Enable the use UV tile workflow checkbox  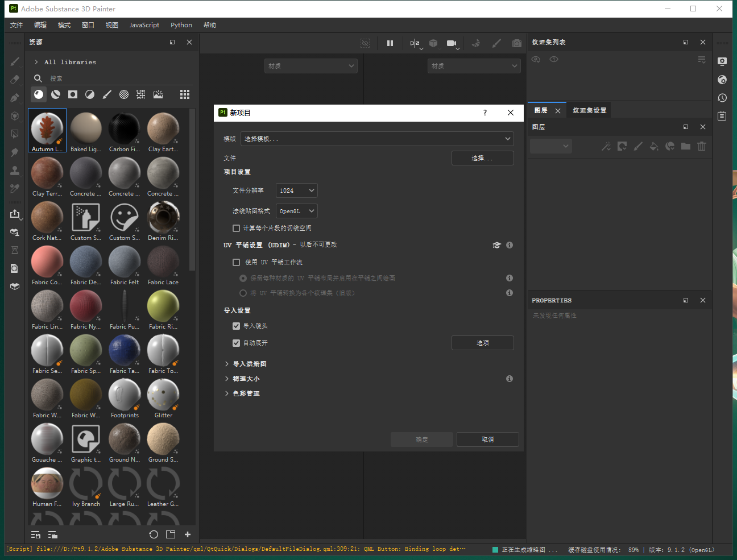click(236, 262)
